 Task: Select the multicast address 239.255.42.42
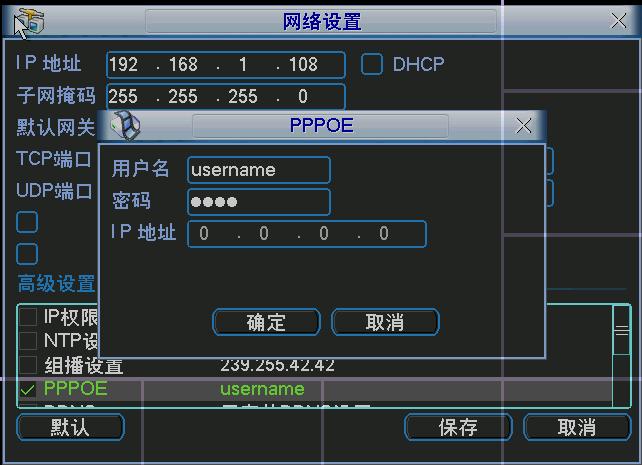277,366
